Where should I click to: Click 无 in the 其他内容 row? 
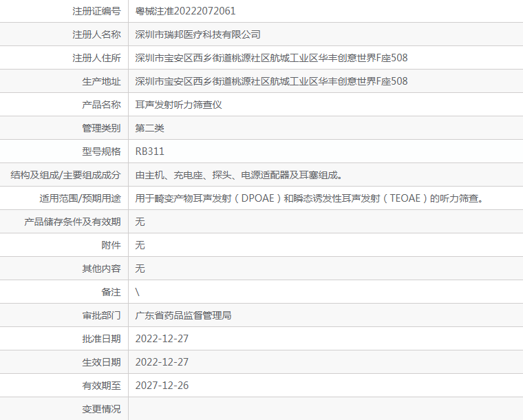click(140, 269)
